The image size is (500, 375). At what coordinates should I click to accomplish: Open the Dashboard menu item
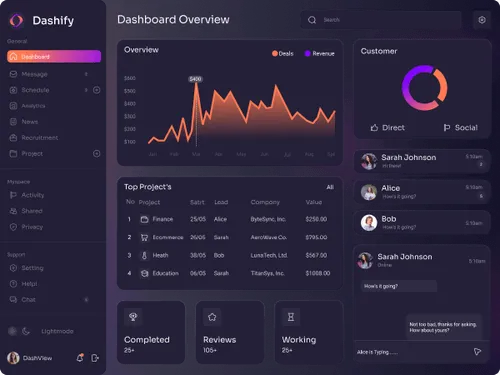coord(54,56)
